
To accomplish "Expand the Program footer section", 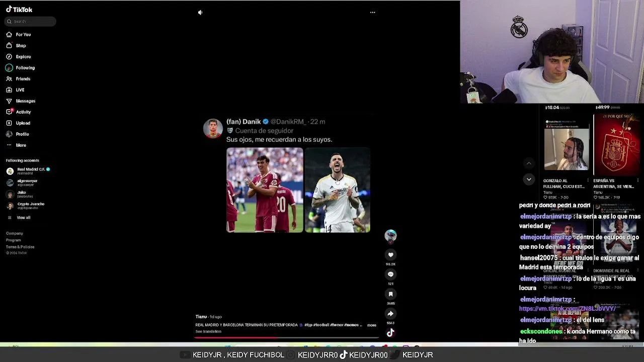I will (14, 240).
